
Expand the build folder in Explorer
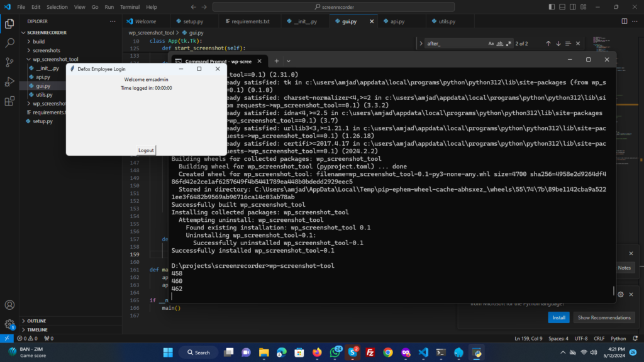point(38,41)
